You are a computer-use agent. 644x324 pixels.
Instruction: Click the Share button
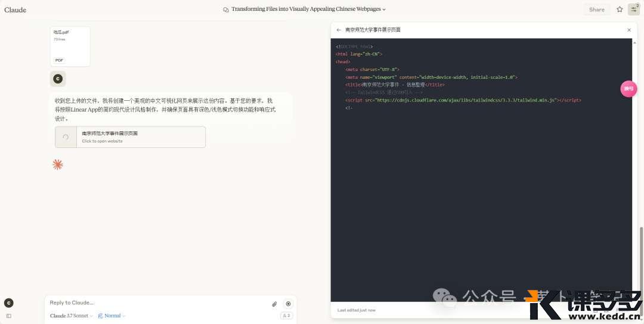pos(596,10)
